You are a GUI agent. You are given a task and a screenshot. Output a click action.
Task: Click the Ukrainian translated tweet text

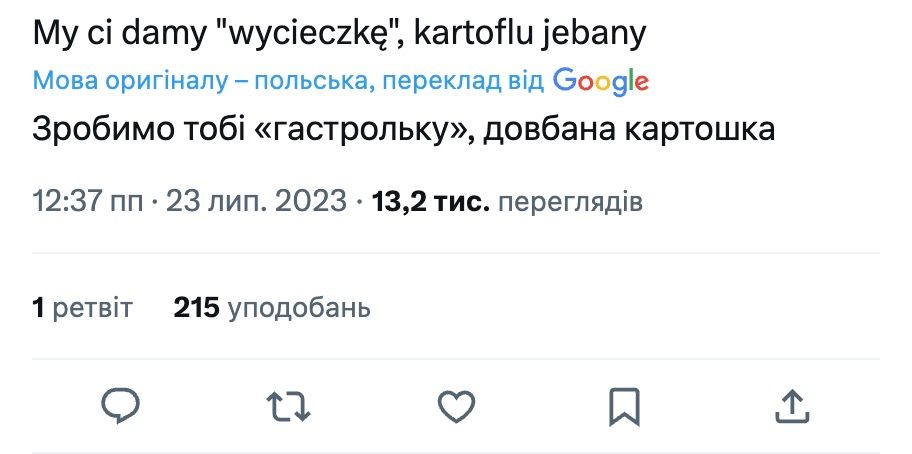tap(404, 131)
